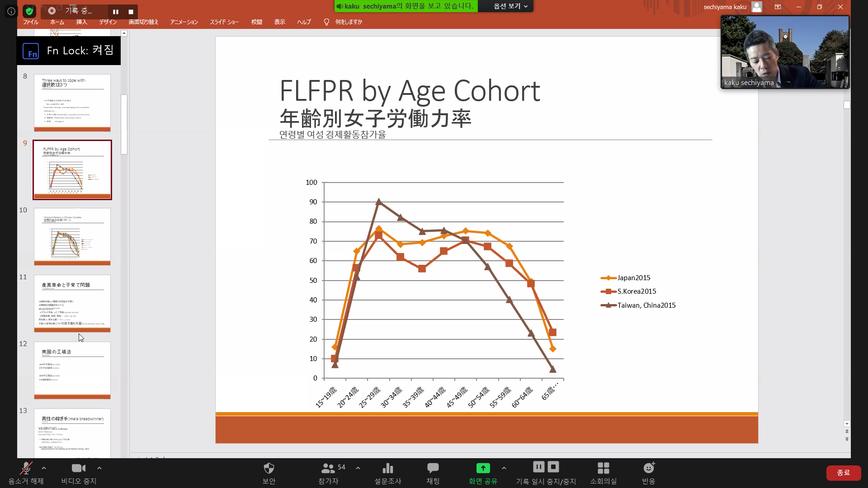Expand video options arrow beside camera

pos(99,468)
